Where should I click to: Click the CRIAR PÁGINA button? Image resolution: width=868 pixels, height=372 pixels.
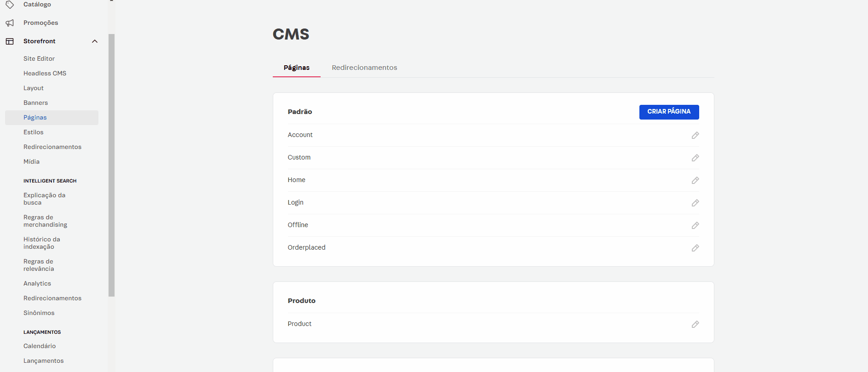point(669,111)
